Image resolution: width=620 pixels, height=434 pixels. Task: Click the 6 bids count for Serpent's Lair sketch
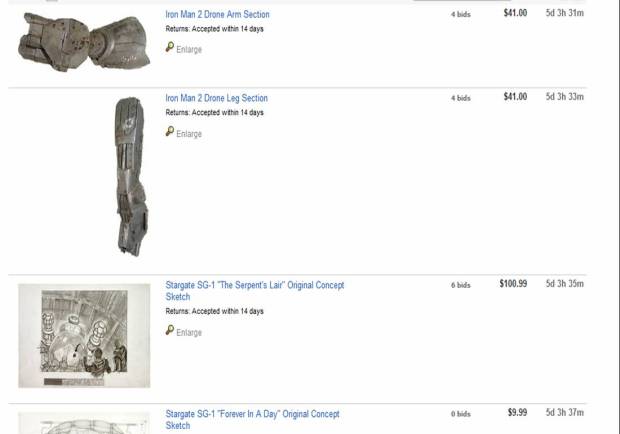pyautogui.click(x=460, y=285)
